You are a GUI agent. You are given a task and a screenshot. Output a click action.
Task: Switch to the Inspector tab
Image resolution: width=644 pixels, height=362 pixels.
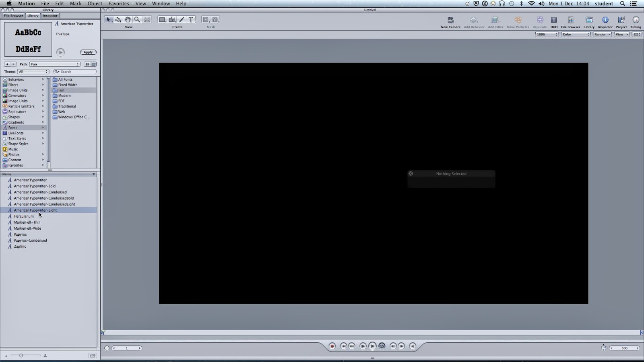[x=50, y=16]
